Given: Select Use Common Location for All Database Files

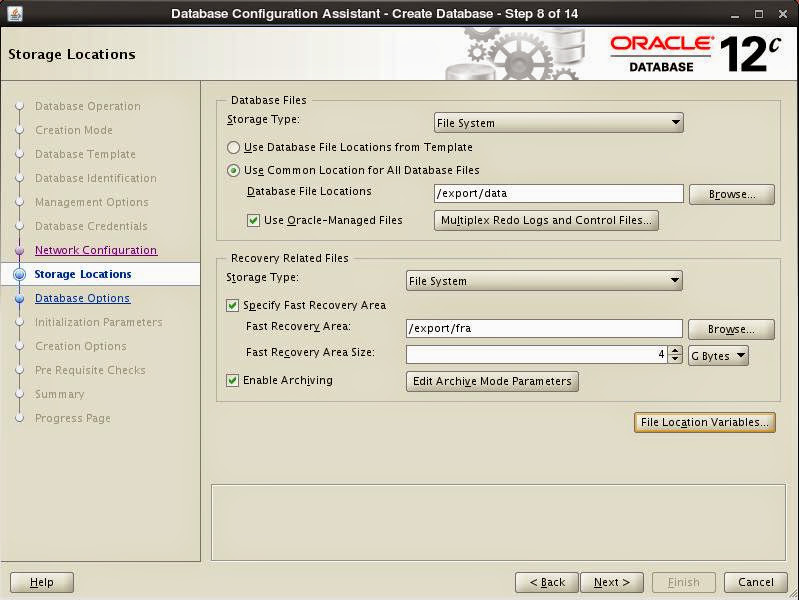Looking at the screenshot, I should 233,171.
